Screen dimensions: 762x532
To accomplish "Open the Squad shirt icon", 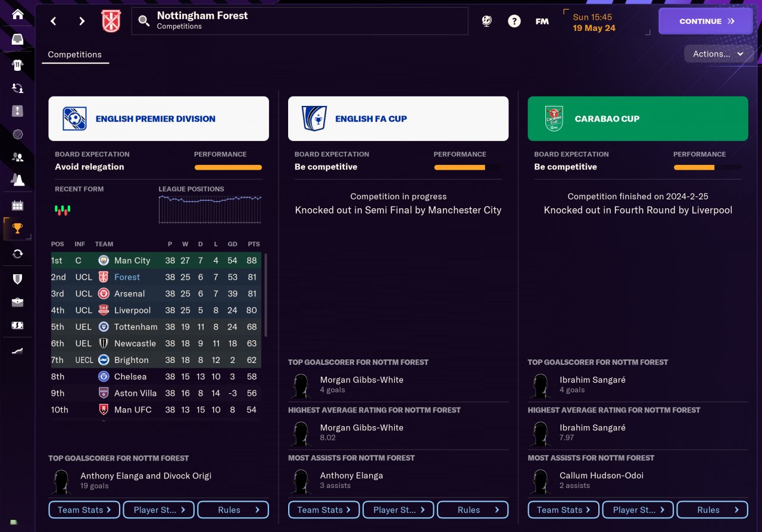I will pyautogui.click(x=17, y=64).
